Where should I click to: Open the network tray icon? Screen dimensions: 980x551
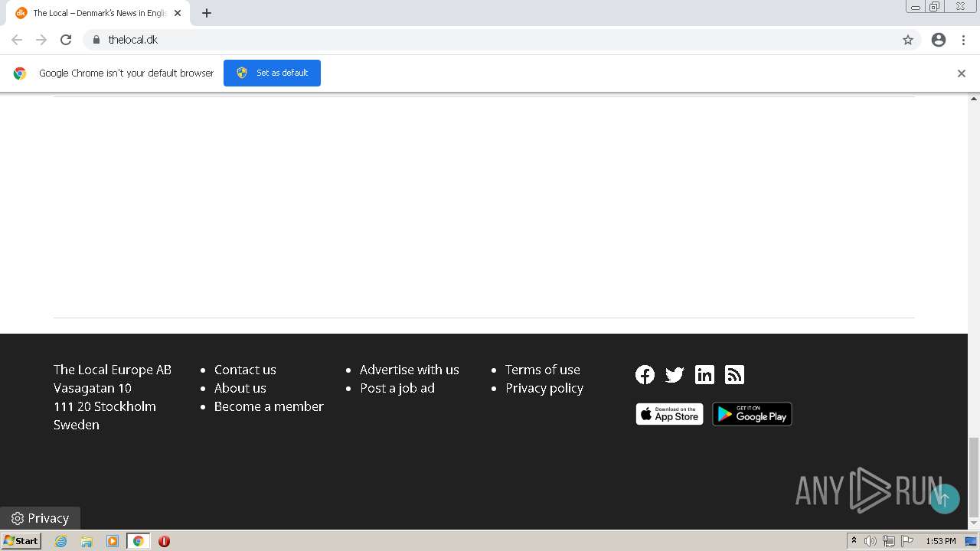(x=889, y=541)
